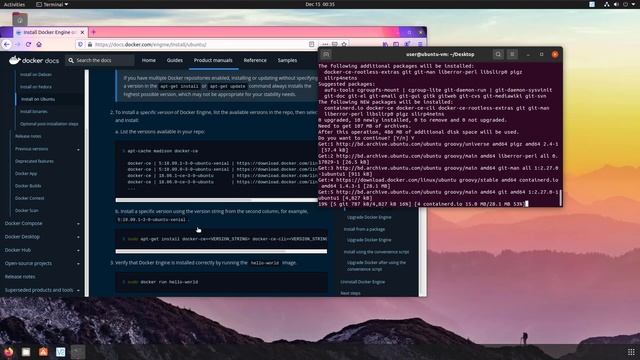Click the terminal scrollbar
640x360 pixels.
(x=561, y=198)
